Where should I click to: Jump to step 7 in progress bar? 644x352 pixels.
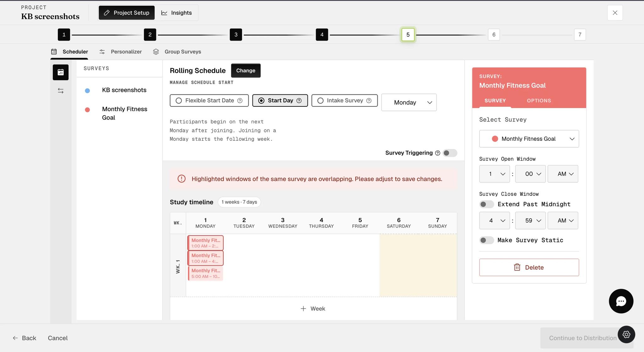(x=580, y=35)
